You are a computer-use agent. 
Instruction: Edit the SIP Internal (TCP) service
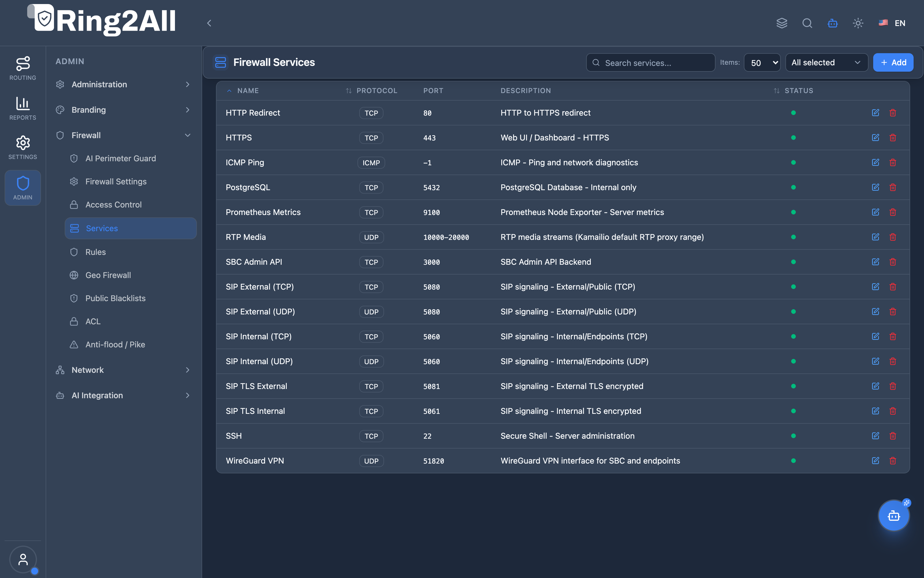[x=875, y=336]
